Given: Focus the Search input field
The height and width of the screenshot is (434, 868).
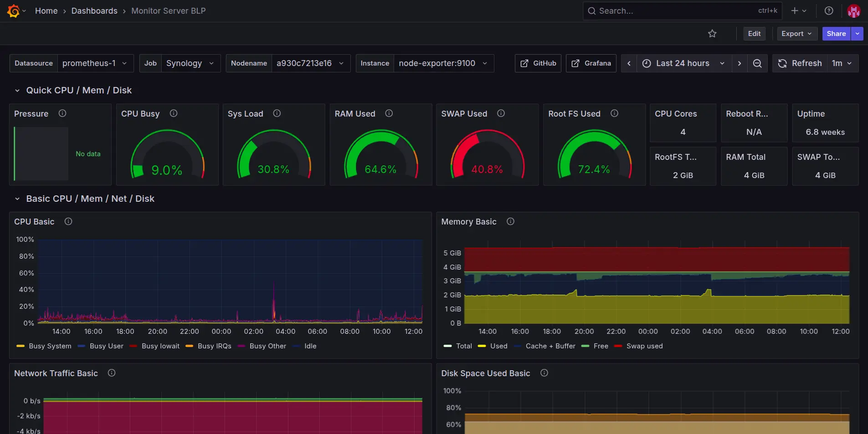Looking at the screenshot, I should click(x=682, y=11).
